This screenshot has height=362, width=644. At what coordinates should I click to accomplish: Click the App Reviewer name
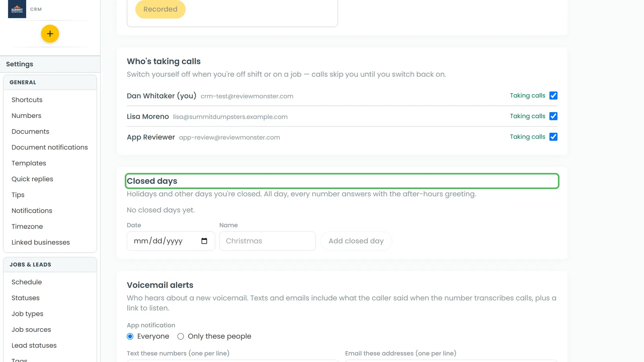(151, 137)
